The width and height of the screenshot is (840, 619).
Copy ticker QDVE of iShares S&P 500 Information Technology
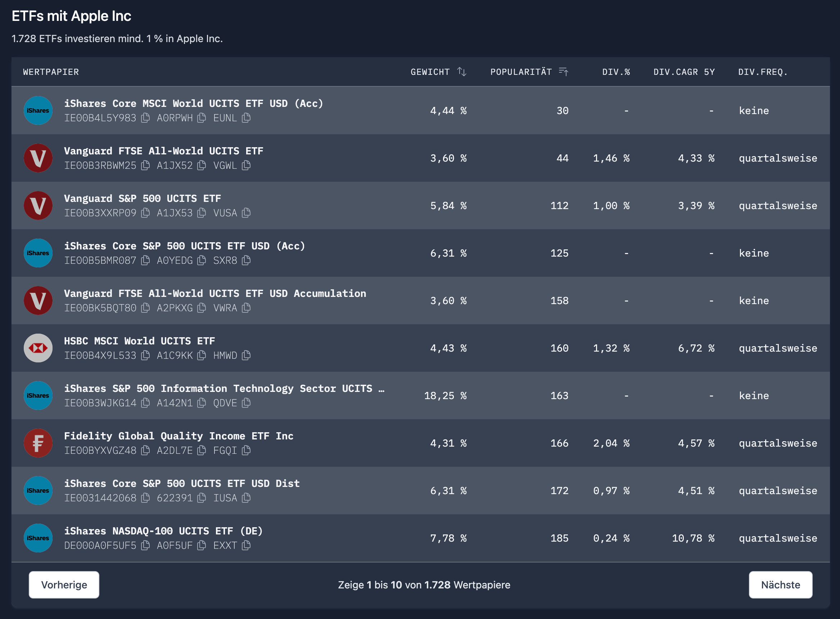[x=246, y=403]
